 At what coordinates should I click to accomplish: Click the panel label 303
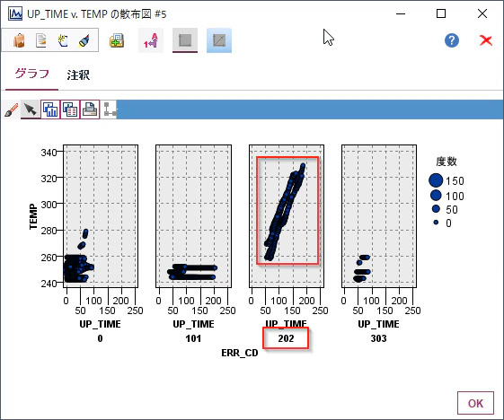(x=378, y=338)
